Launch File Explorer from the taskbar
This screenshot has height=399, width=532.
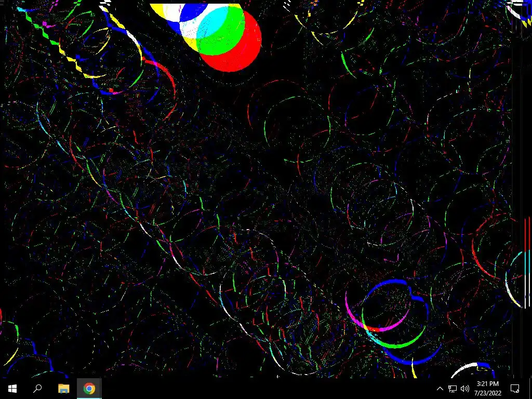tap(63, 389)
